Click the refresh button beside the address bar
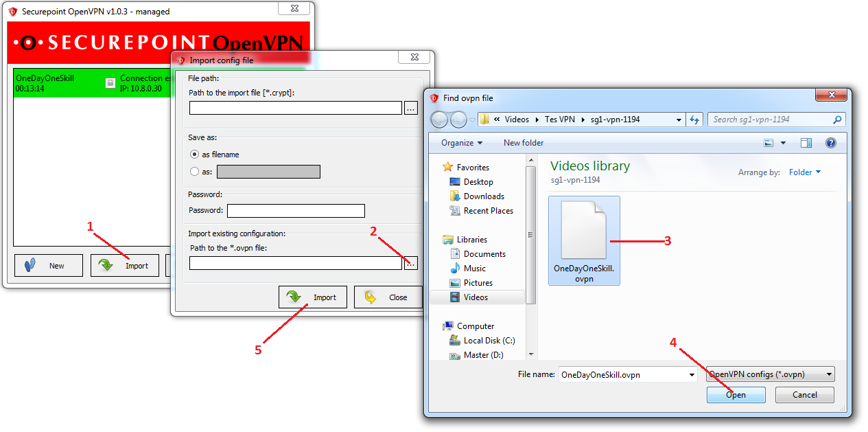Image resolution: width=868 pixels, height=432 pixels. (694, 120)
